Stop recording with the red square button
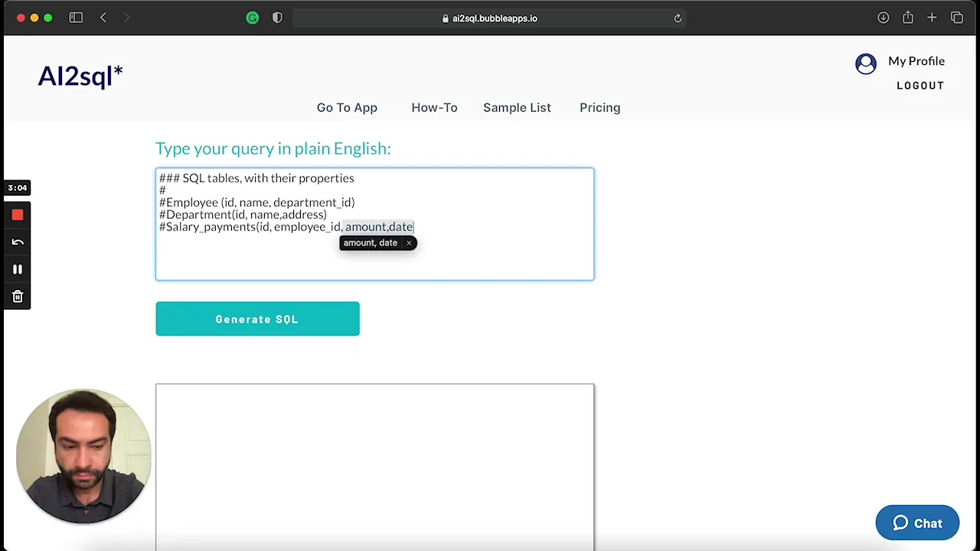 point(18,215)
